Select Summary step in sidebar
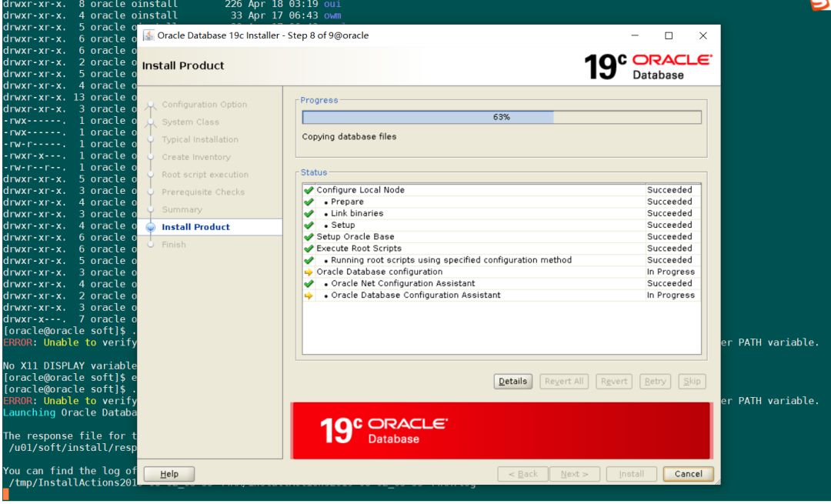The width and height of the screenshot is (831, 504). 182,209
